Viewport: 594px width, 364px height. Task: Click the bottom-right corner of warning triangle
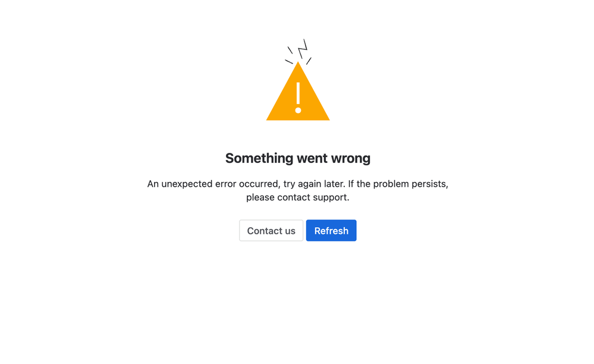(x=328, y=119)
